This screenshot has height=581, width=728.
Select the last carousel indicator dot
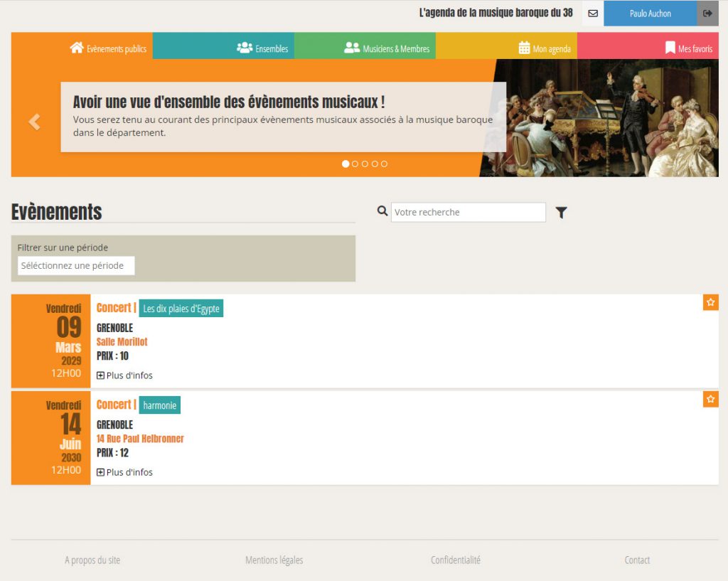[x=384, y=164]
